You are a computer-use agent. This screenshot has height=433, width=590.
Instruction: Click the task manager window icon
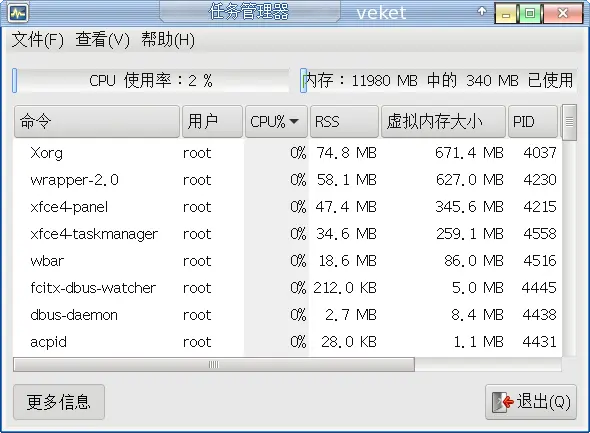[x=18, y=13]
